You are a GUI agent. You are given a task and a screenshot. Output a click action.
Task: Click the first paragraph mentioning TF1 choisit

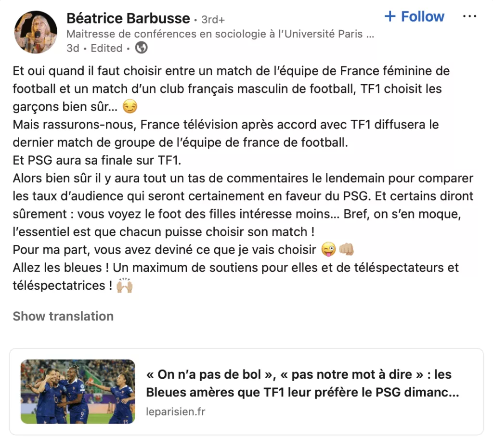[x=231, y=89]
